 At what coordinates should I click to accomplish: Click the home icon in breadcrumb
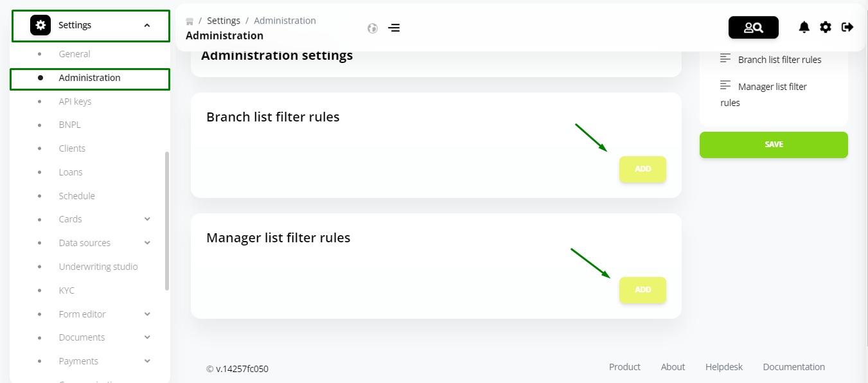tap(190, 21)
